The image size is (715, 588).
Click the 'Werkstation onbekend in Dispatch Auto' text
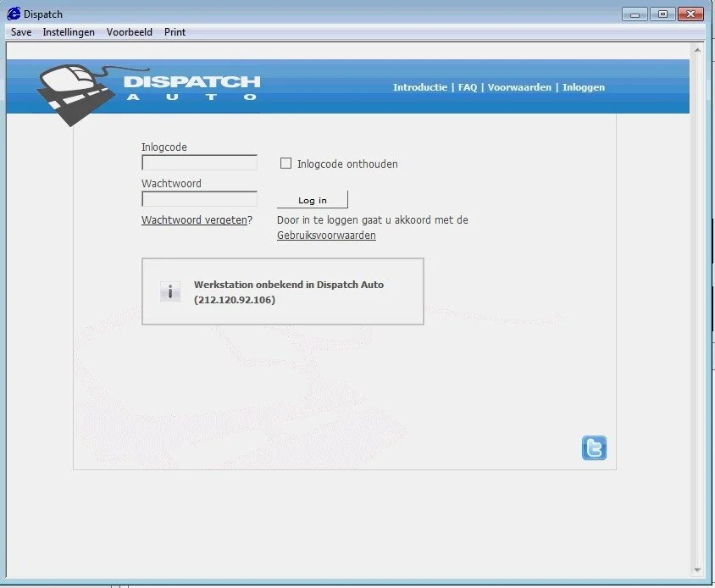[289, 285]
